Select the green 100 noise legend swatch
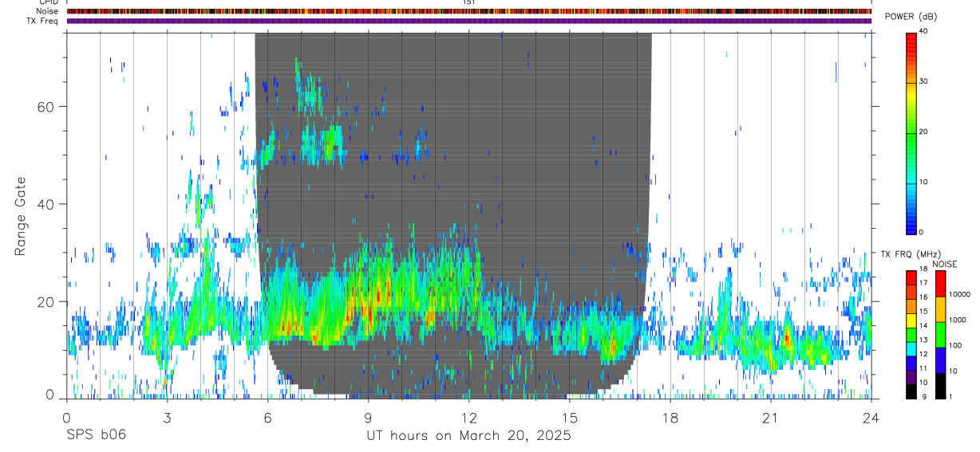 [941, 334]
